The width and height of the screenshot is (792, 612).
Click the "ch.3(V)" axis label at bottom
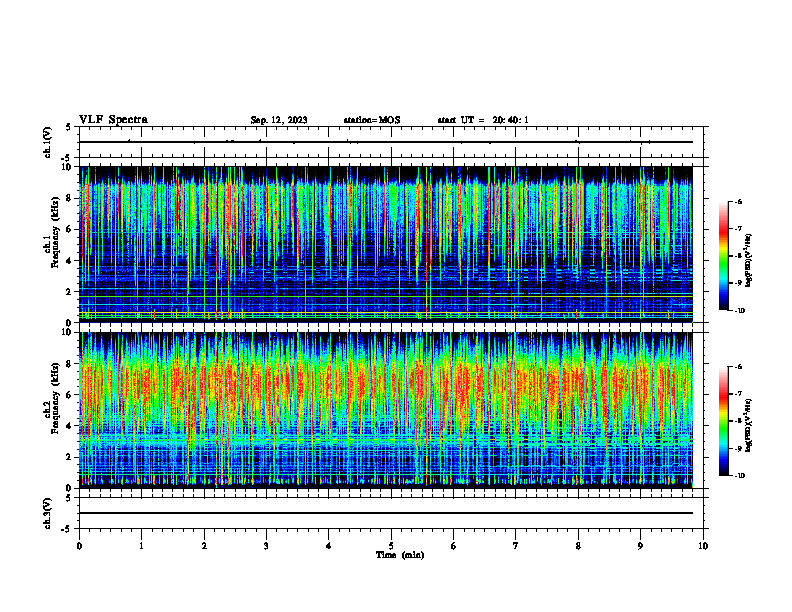tap(48, 514)
